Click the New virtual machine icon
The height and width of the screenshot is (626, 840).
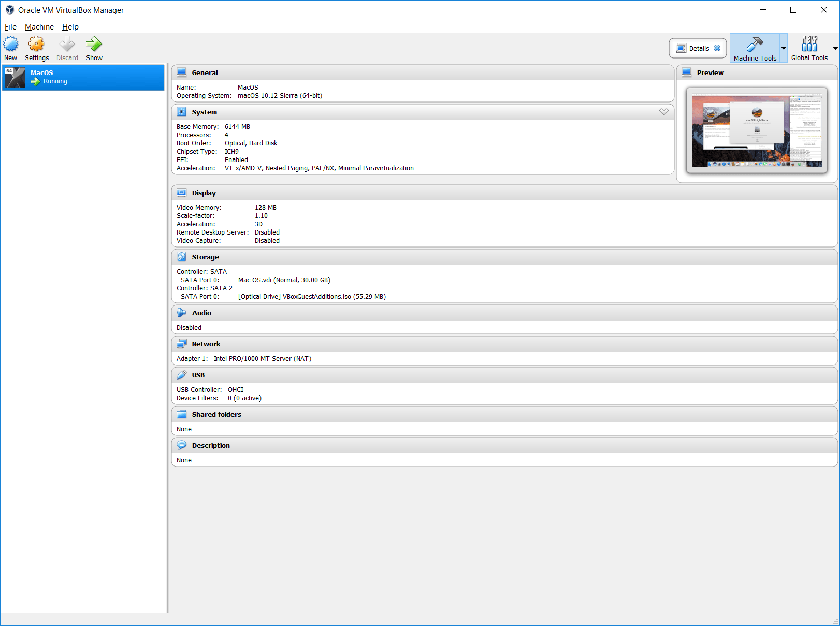(11, 45)
